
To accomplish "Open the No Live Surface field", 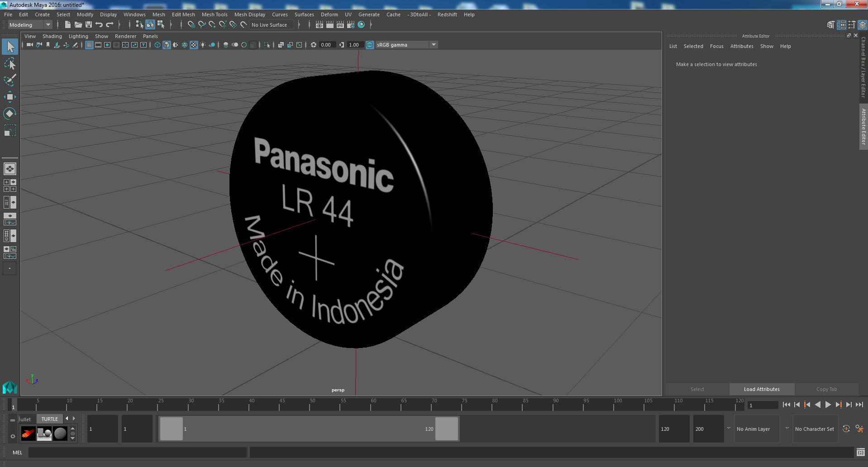I will pos(272,25).
